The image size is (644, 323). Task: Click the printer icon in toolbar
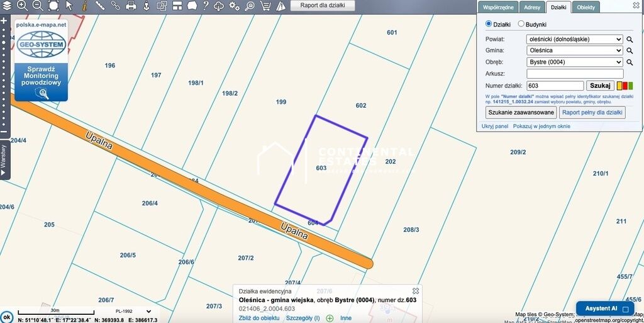coord(131,6)
